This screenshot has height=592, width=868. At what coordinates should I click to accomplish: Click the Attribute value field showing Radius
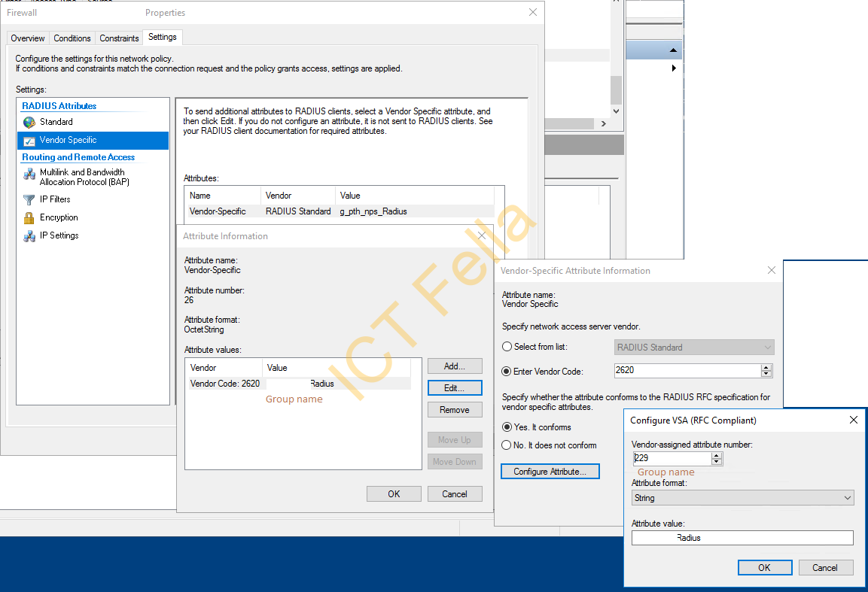click(x=742, y=537)
